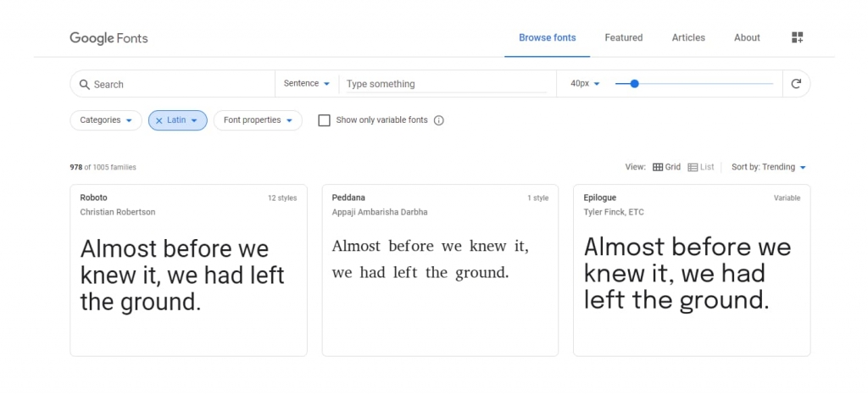Click the Google Fonts logo
The width and height of the screenshot is (868, 395).
tap(108, 38)
